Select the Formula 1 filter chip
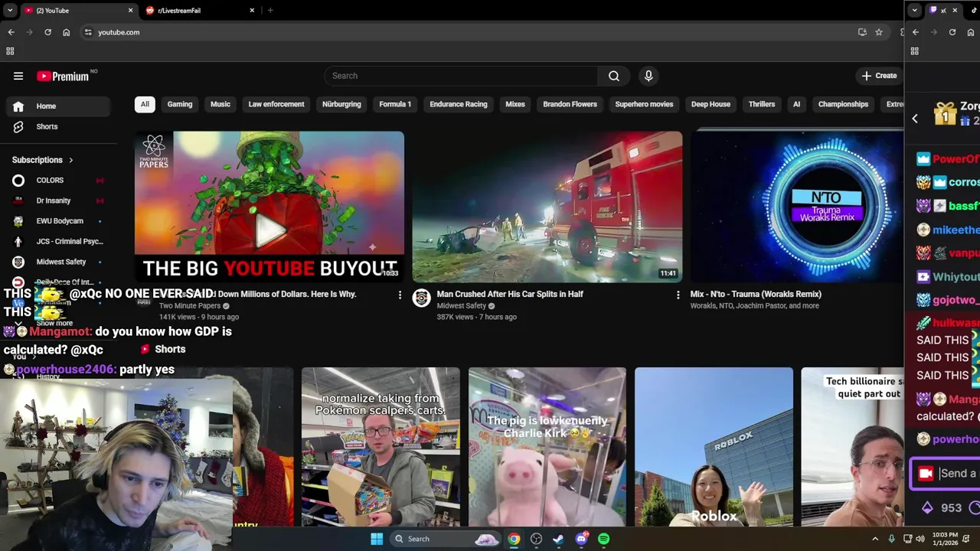This screenshot has width=980, height=551. (x=395, y=104)
